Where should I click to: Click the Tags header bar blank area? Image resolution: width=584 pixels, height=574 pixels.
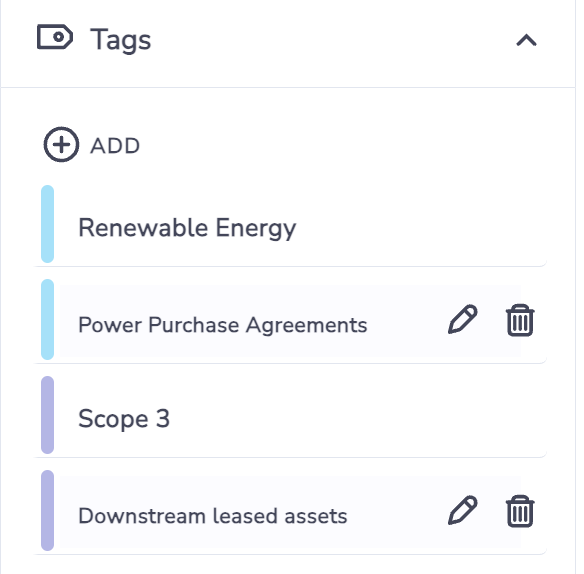tap(331, 41)
